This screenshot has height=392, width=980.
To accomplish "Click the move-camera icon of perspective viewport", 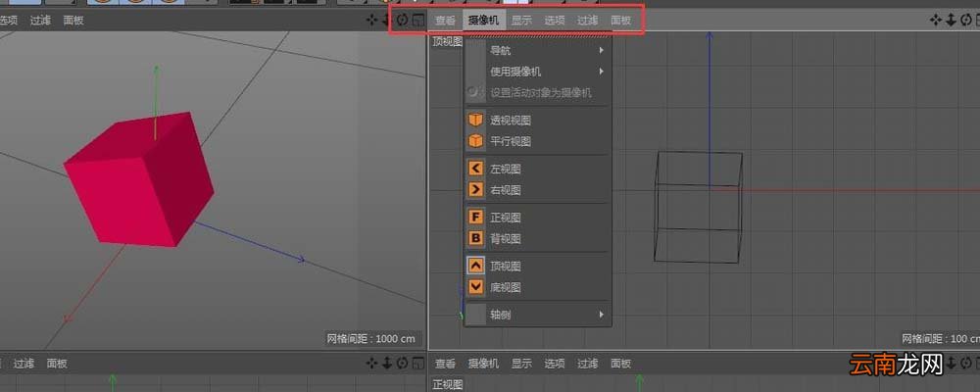I will point(371,20).
